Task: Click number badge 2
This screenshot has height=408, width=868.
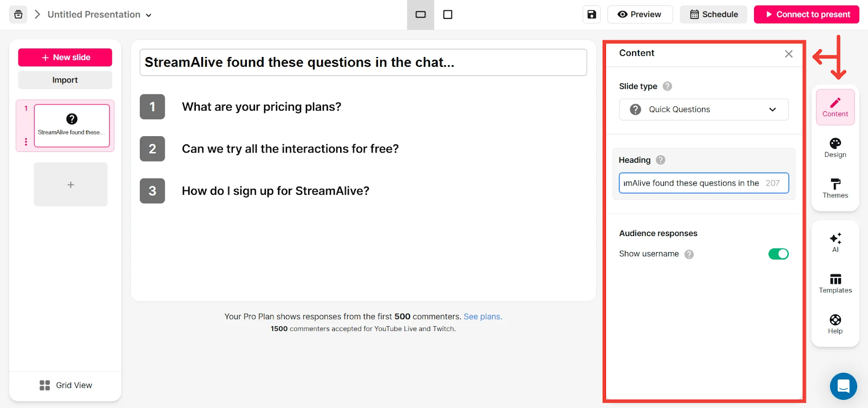Action: pyautogui.click(x=152, y=149)
